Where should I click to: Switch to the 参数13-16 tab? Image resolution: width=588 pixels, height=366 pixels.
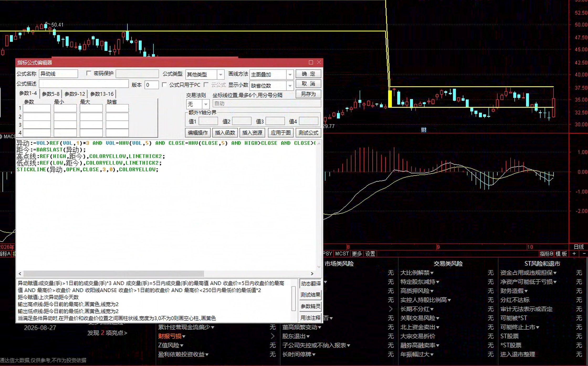tap(102, 94)
